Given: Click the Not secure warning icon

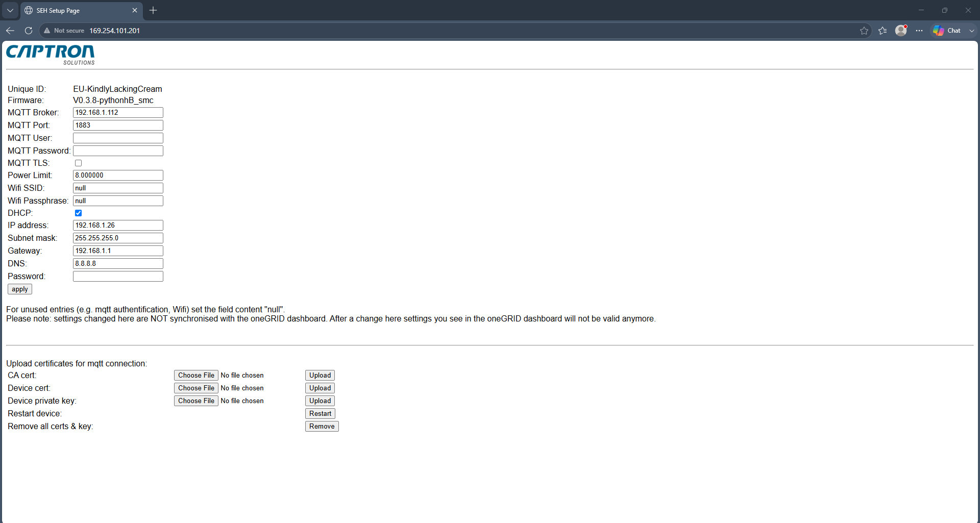Looking at the screenshot, I should point(47,31).
